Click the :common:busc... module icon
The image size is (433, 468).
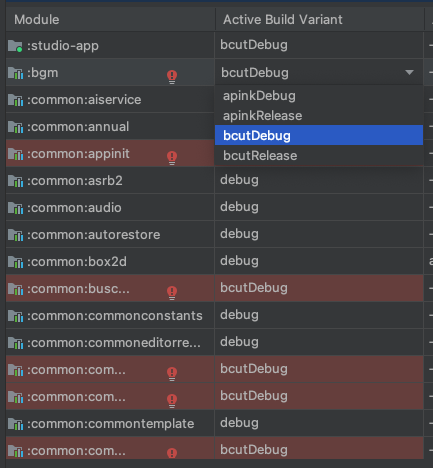click(x=15, y=289)
